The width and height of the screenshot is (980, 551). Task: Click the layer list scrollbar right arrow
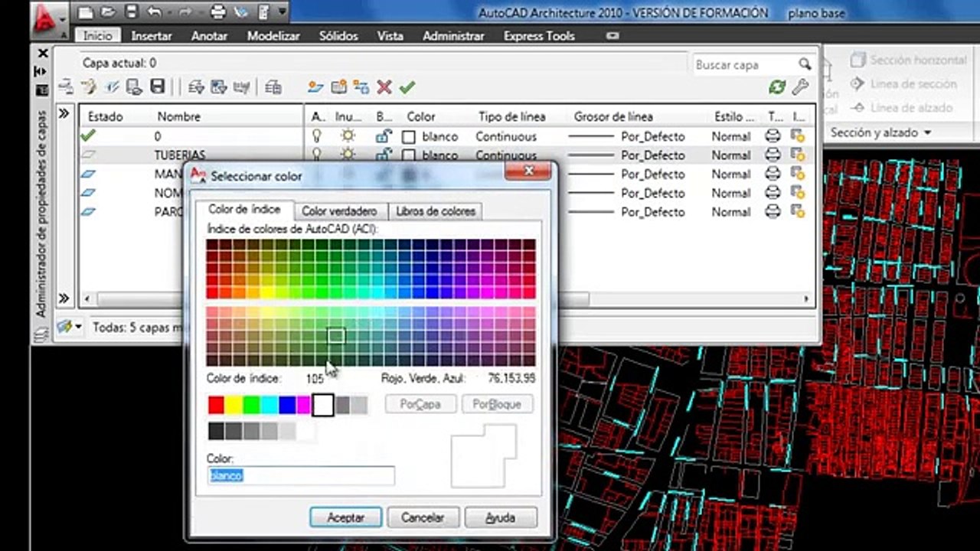(x=805, y=298)
